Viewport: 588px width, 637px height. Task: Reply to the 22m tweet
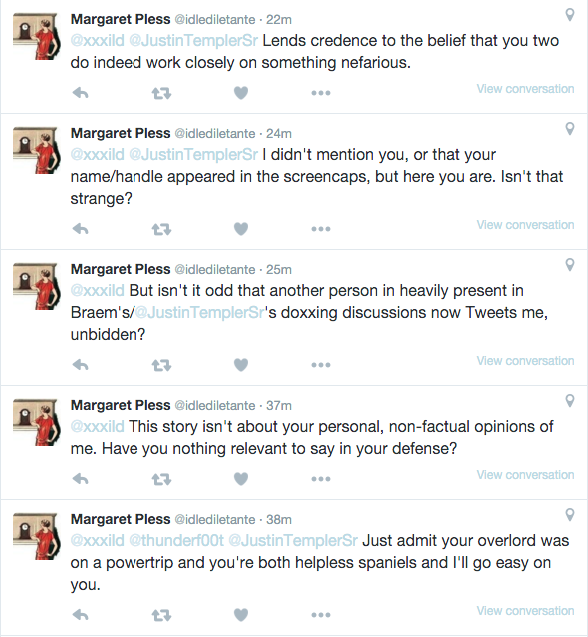[80, 93]
